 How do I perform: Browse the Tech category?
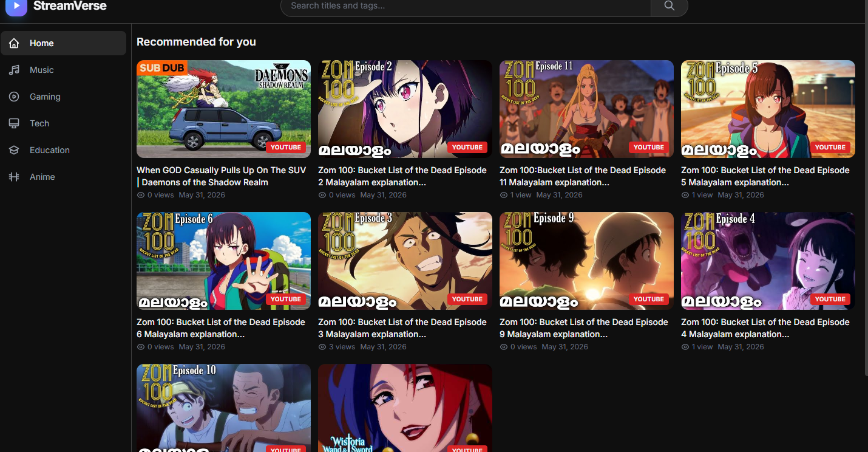point(63,123)
